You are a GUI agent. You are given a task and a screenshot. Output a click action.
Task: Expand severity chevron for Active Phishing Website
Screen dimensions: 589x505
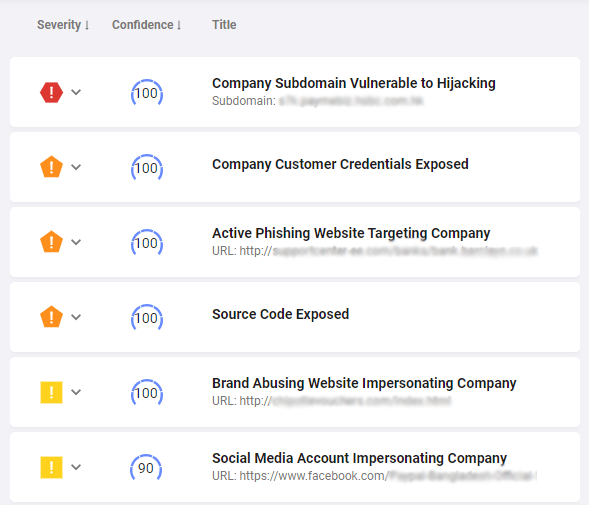click(x=76, y=242)
